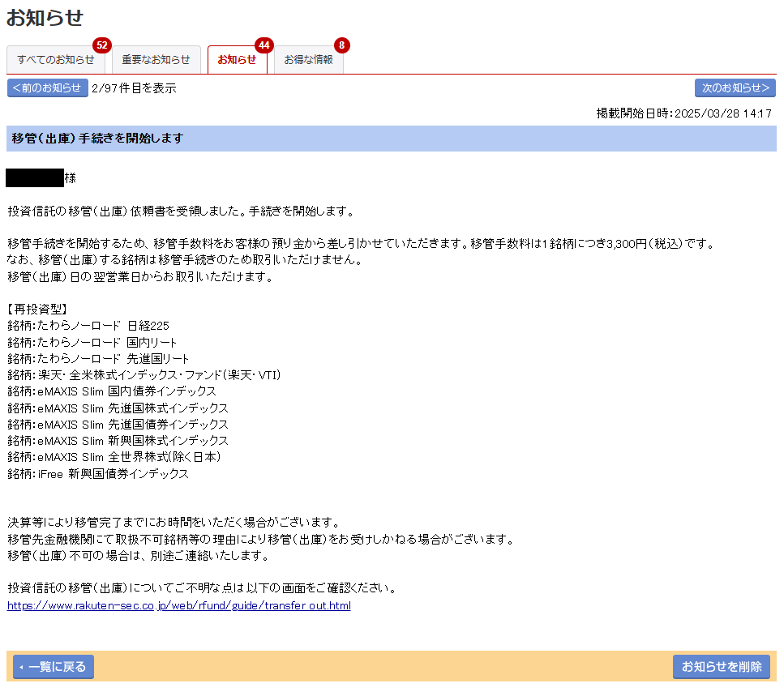This screenshot has width=784, height=692.
Task: Click the line 投資信託の移管(出庫)についてご不明な点
Action: pos(203,588)
